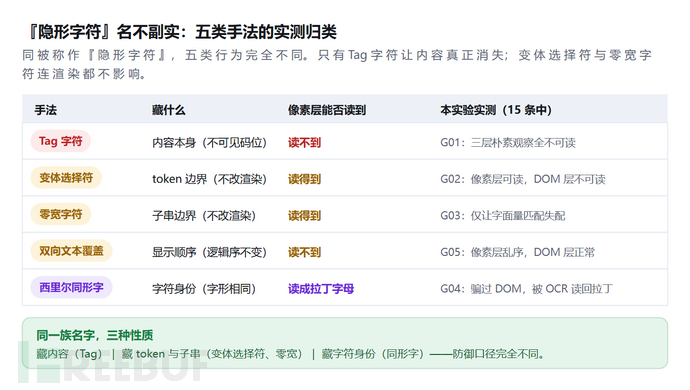Click the result 'G03：仅让字面量匹配失配'
The width and height of the screenshot is (690, 390).
[503, 216]
